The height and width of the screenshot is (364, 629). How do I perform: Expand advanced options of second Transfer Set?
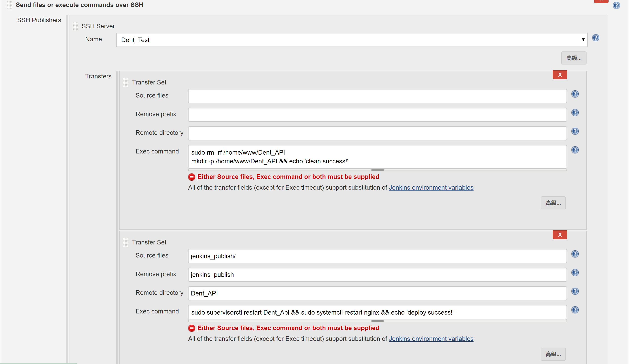[x=553, y=354]
